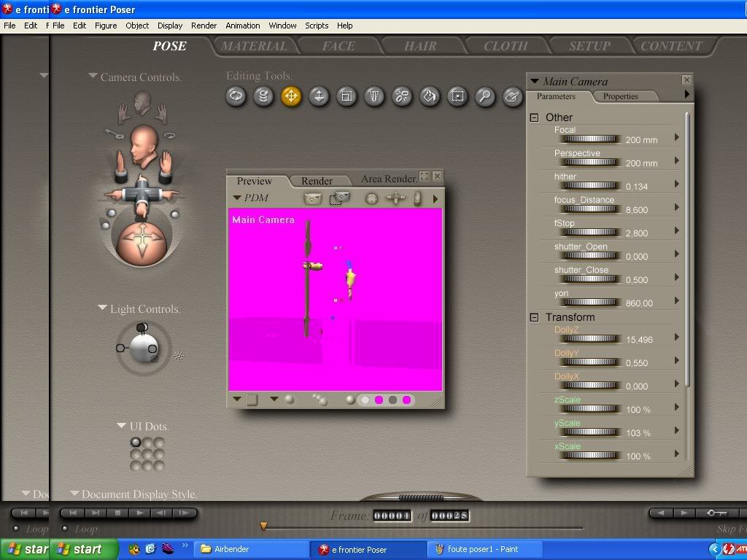Switch to the MATERIAL room tab
Image resolution: width=747 pixels, height=560 pixels.
(254, 46)
